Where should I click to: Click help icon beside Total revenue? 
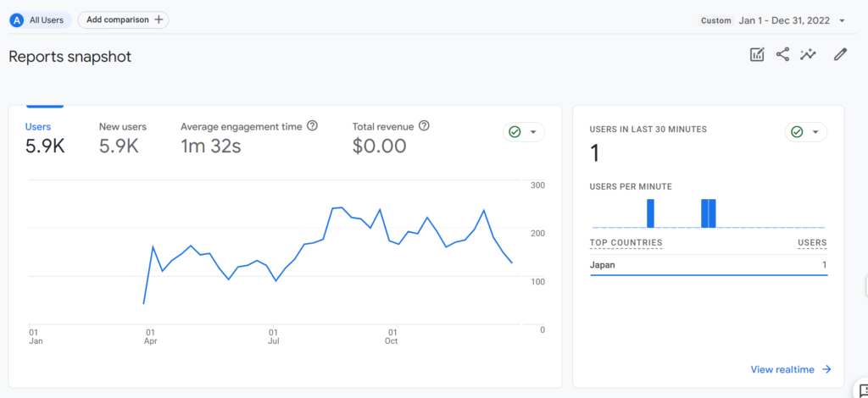click(x=424, y=126)
